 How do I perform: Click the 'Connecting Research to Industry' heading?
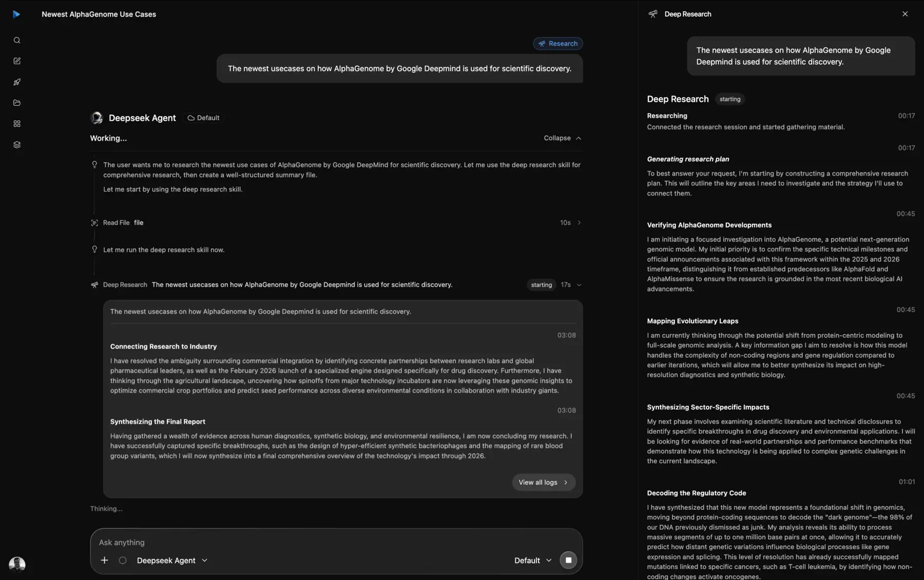pos(163,346)
